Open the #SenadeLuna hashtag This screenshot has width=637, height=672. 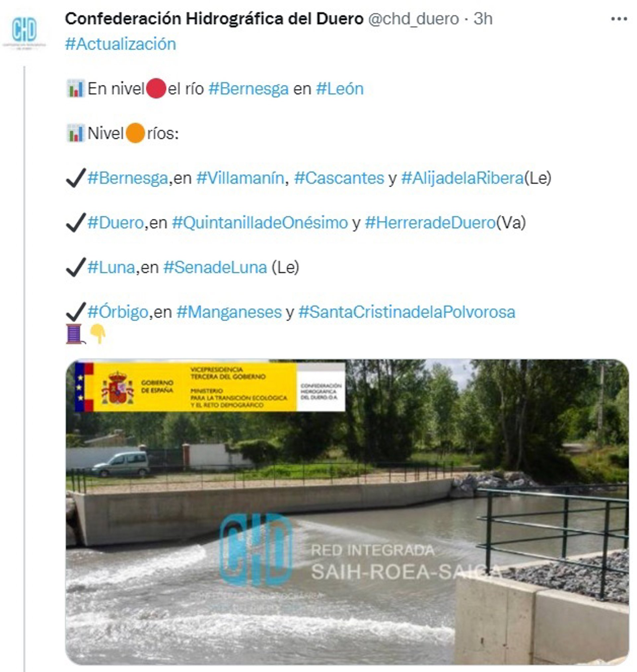[215, 267]
